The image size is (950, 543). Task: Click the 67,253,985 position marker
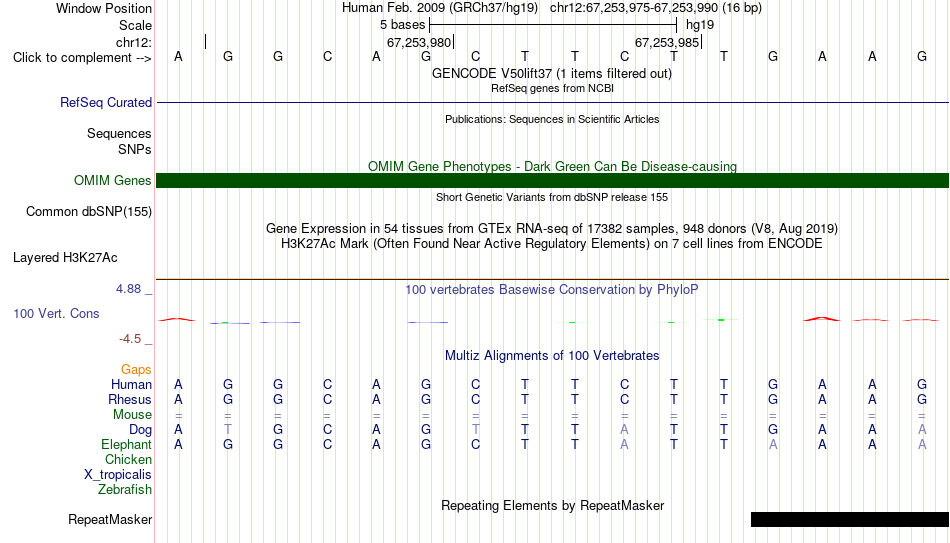coord(667,42)
